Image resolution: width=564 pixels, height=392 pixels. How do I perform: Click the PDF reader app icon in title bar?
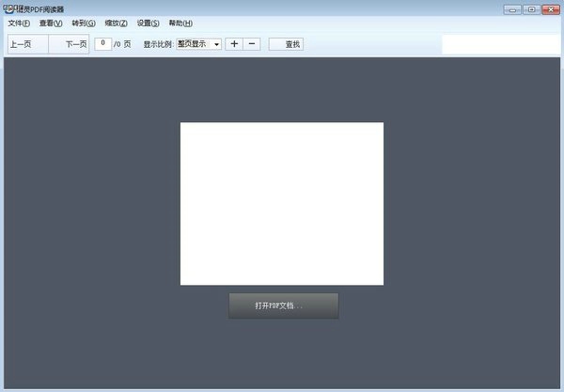point(8,8)
